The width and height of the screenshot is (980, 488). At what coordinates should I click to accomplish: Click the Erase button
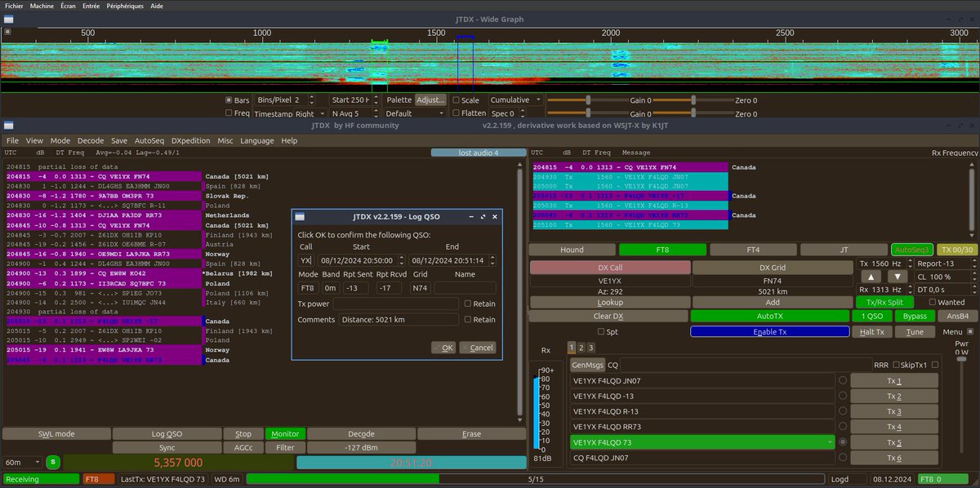point(471,434)
